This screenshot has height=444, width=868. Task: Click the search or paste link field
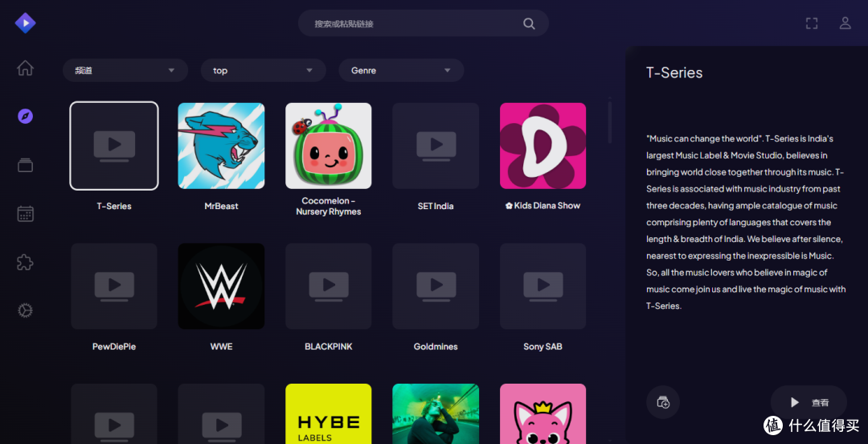pos(424,23)
